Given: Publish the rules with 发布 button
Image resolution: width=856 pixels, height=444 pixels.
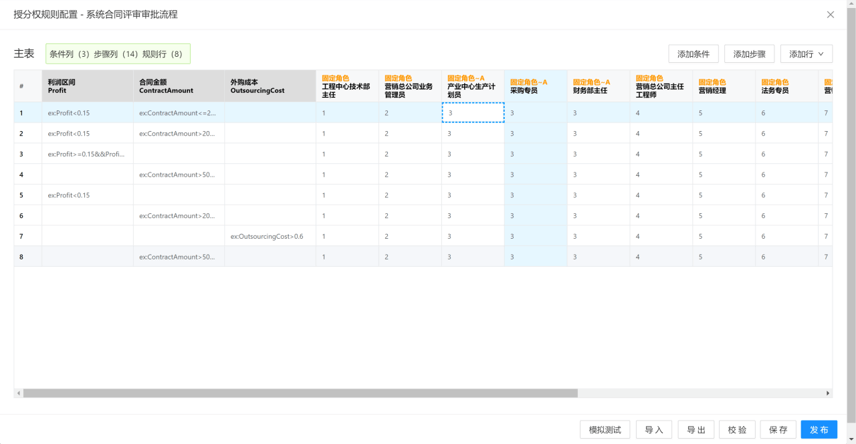Looking at the screenshot, I should (x=819, y=429).
